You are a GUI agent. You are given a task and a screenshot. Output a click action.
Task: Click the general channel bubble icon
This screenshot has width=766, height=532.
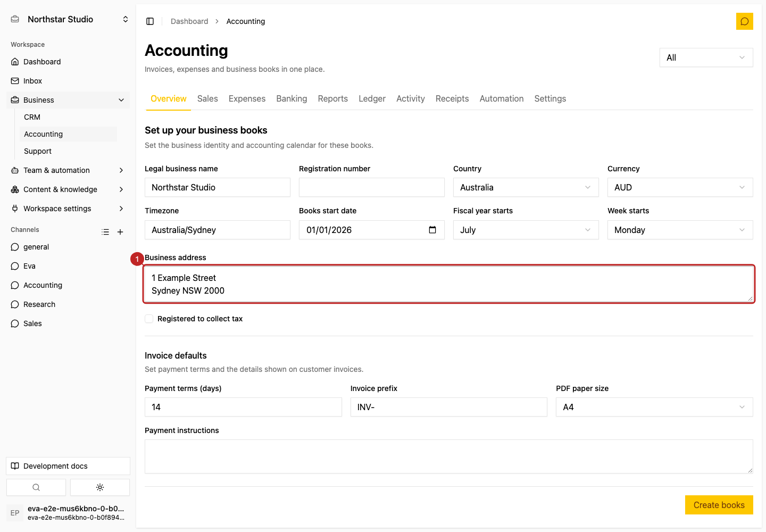15,247
